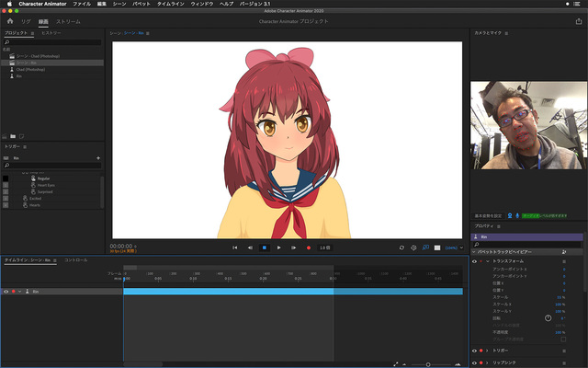Switch to the History (ヒストリー) panel tab
This screenshot has height=368, width=588.
click(52, 33)
